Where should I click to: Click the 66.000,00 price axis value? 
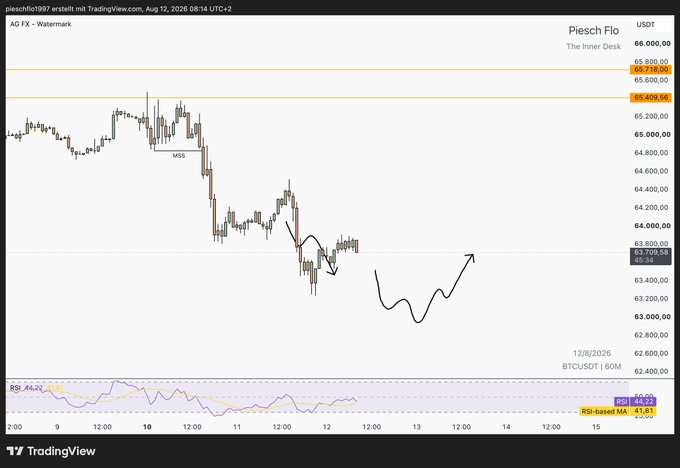pos(652,43)
